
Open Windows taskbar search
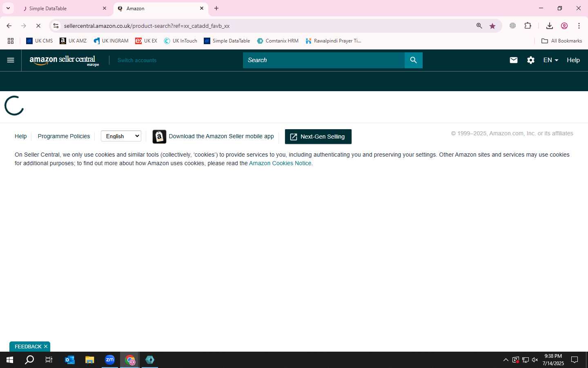point(29,360)
